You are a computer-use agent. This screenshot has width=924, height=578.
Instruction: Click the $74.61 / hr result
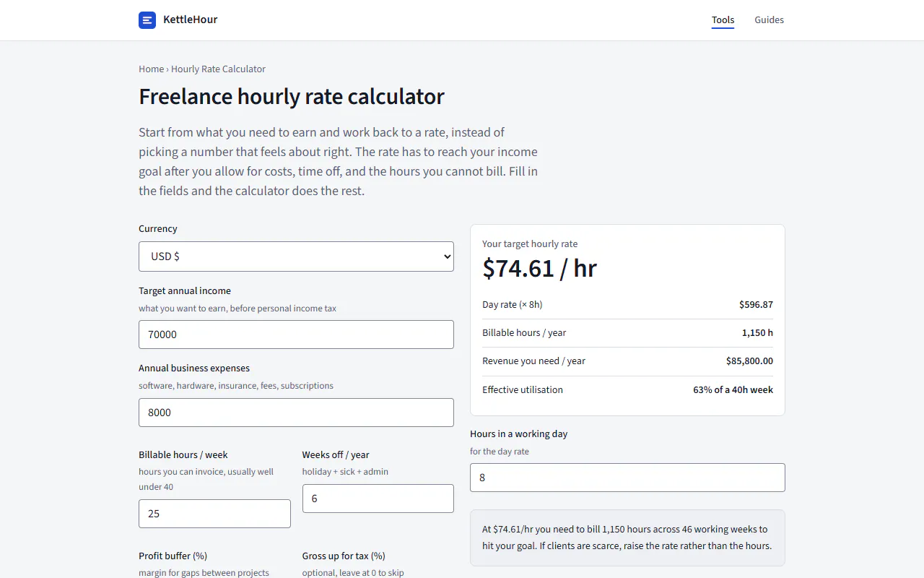click(539, 269)
